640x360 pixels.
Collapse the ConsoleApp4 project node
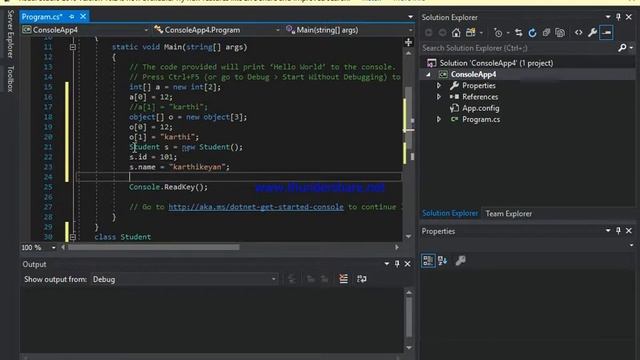click(428, 74)
